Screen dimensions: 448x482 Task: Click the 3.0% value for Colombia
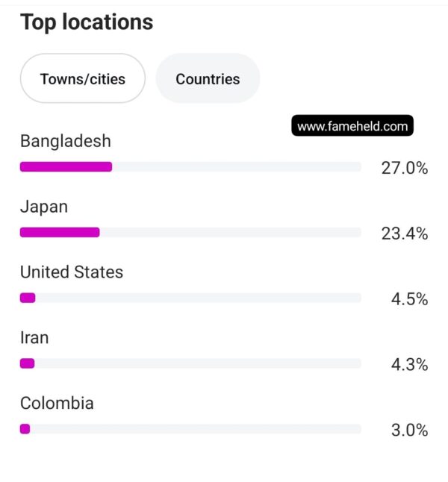(409, 430)
